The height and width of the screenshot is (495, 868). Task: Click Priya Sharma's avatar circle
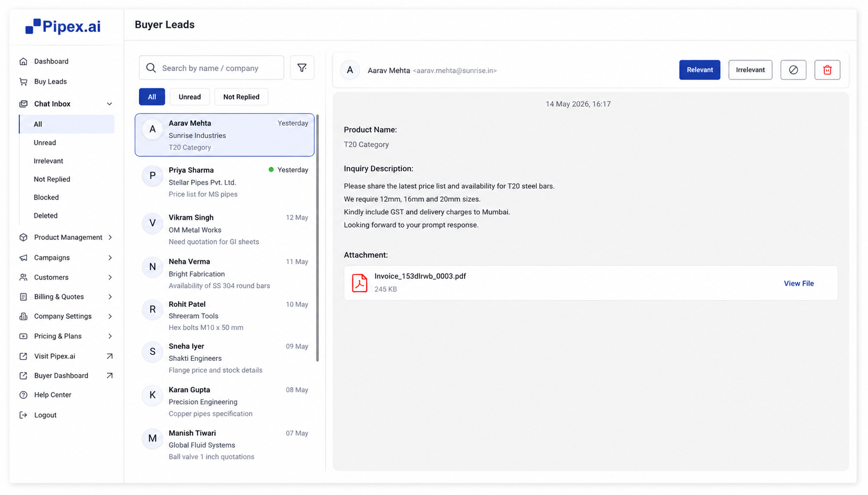153,176
